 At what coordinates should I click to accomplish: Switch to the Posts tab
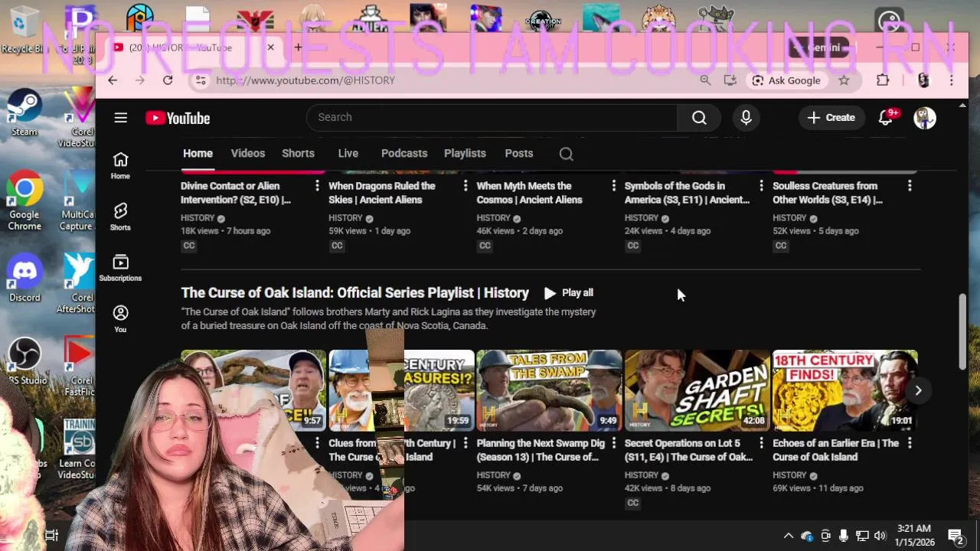pyautogui.click(x=519, y=153)
